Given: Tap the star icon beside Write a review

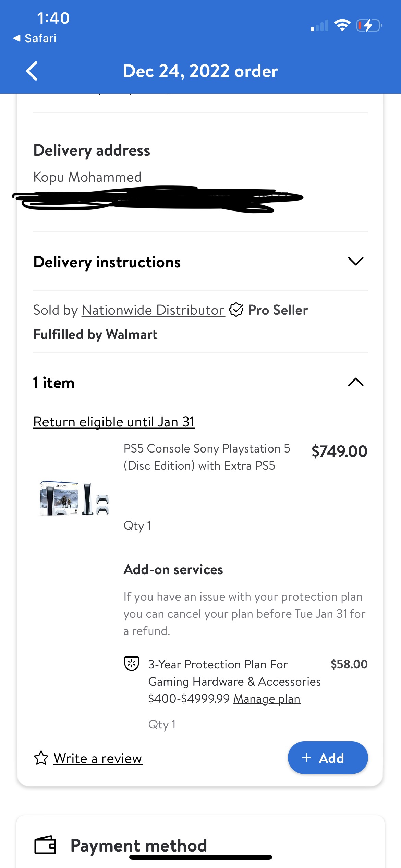Looking at the screenshot, I should 41,758.
